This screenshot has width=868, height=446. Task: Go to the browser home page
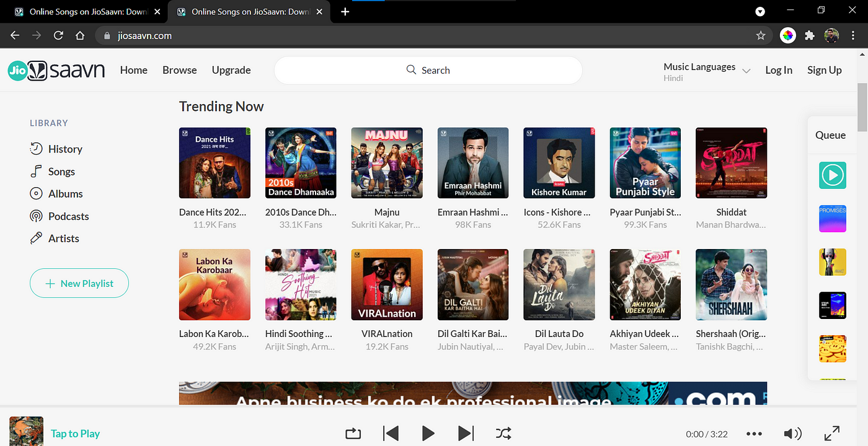click(x=80, y=35)
